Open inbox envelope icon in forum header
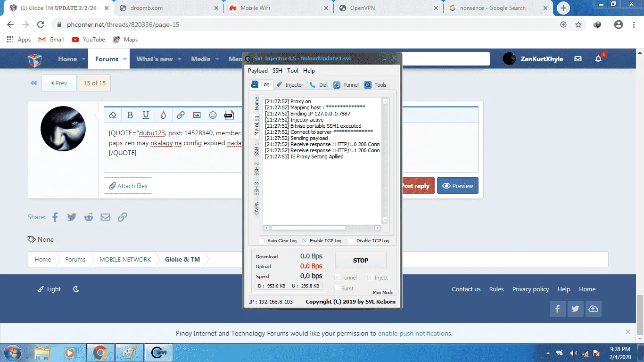This screenshot has width=644, height=362. point(578,59)
